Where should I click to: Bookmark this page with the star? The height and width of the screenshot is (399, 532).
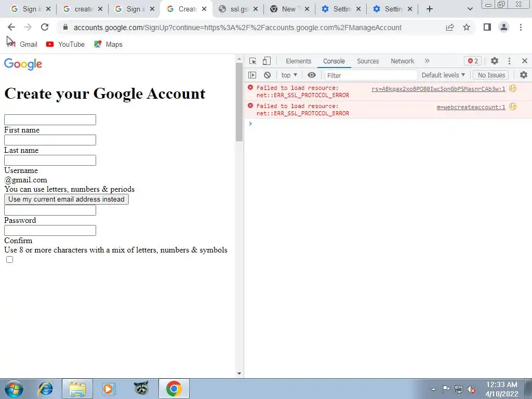pos(467,27)
